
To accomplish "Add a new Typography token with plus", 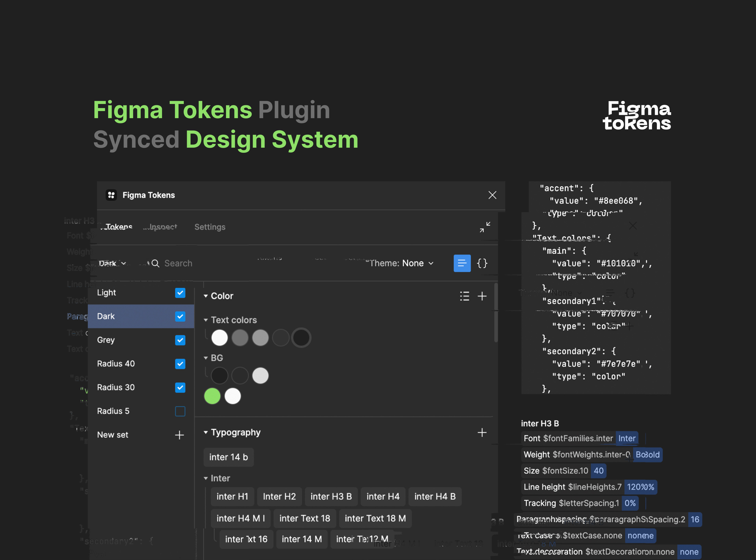I will click(x=482, y=432).
